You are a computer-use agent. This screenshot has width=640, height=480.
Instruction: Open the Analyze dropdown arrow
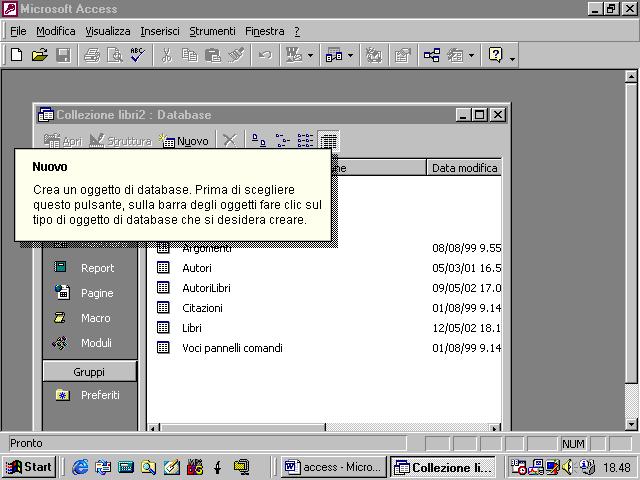tap(350, 55)
